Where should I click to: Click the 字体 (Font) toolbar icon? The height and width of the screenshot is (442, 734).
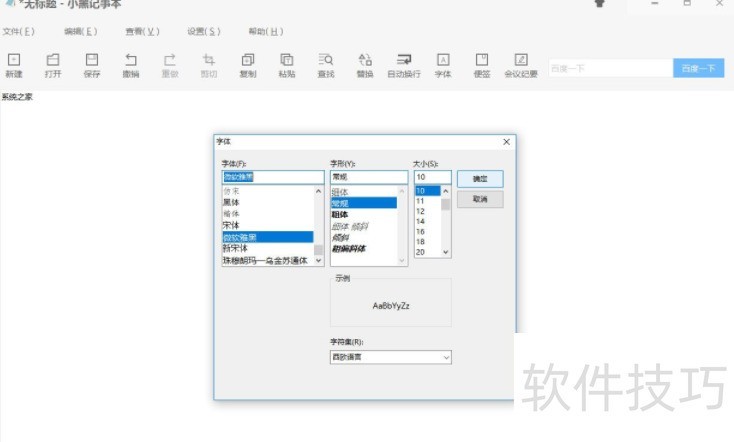(x=443, y=65)
